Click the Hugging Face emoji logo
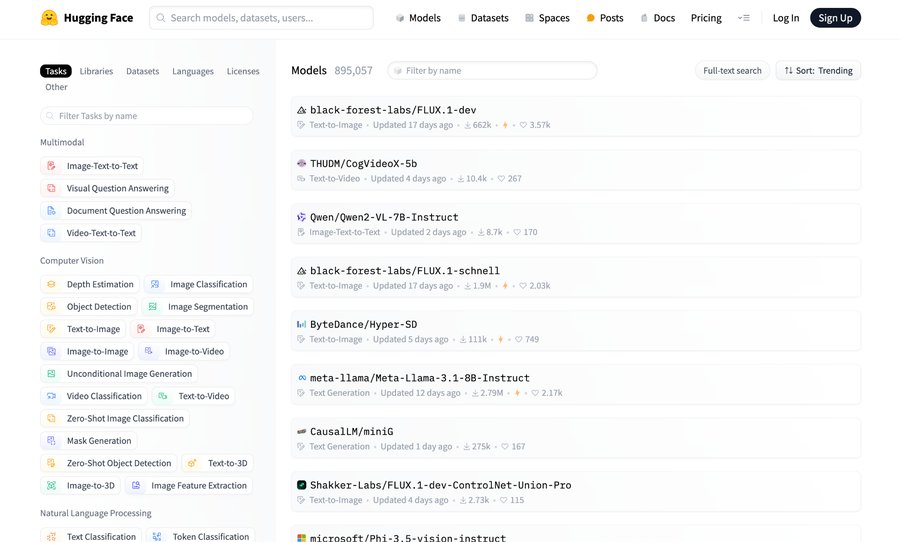900x542 pixels. click(x=49, y=18)
